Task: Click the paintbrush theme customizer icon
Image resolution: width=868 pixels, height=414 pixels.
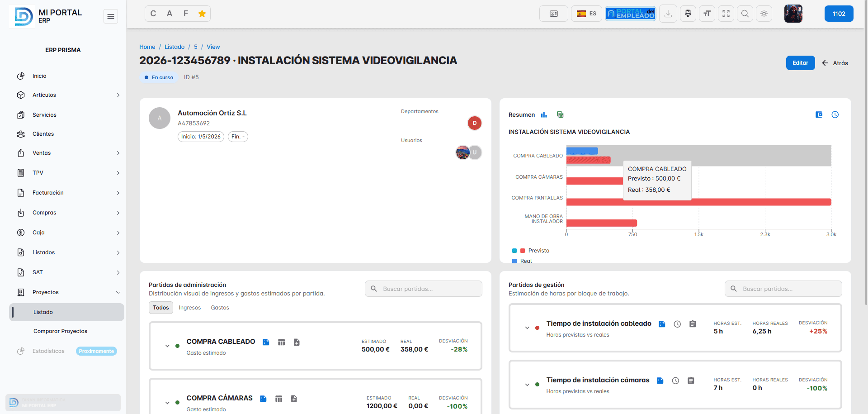Action: tap(688, 14)
